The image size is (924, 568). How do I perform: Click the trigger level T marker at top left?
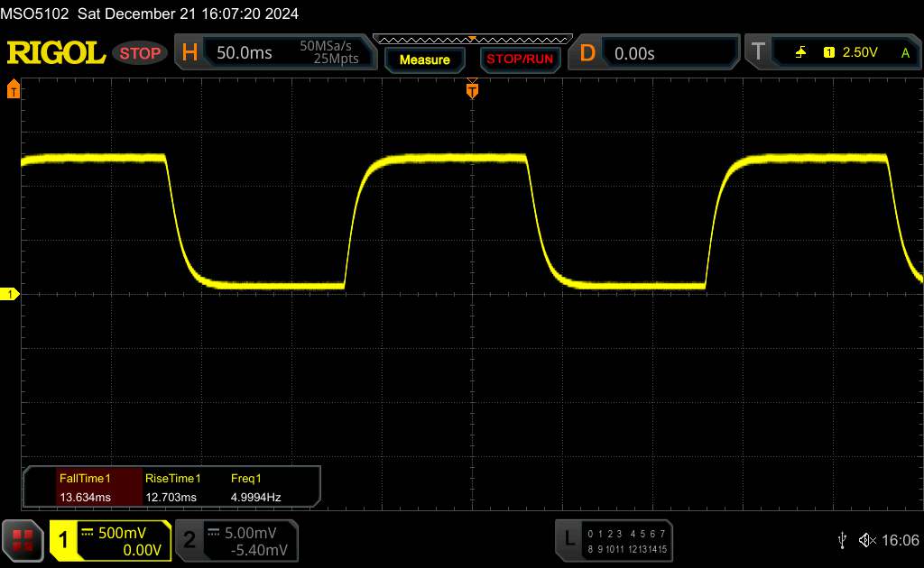(x=13, y=89)
